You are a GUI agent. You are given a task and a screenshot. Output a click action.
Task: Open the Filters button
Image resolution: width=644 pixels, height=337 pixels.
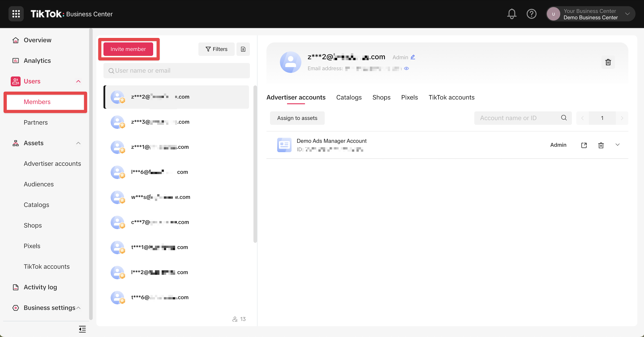216,49
